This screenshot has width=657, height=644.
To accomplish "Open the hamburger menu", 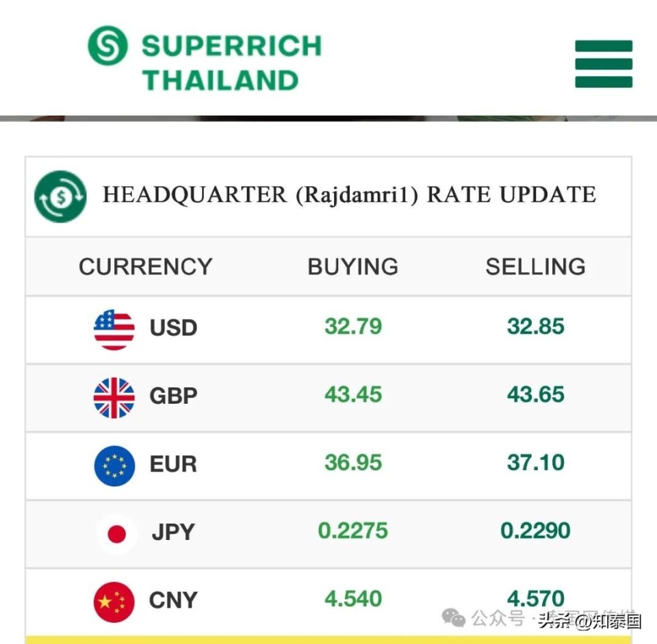I will pos(603,64).
